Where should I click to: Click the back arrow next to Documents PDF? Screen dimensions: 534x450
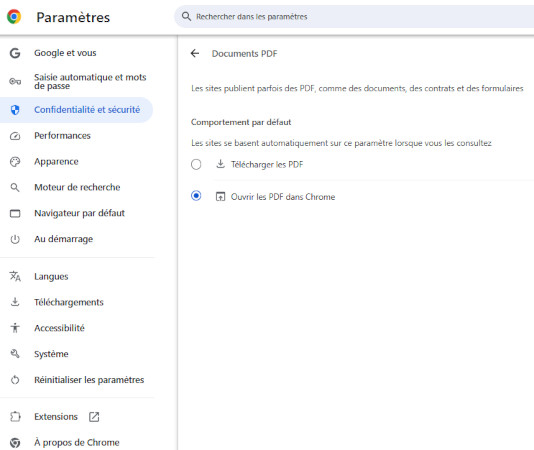coord(195,53)
